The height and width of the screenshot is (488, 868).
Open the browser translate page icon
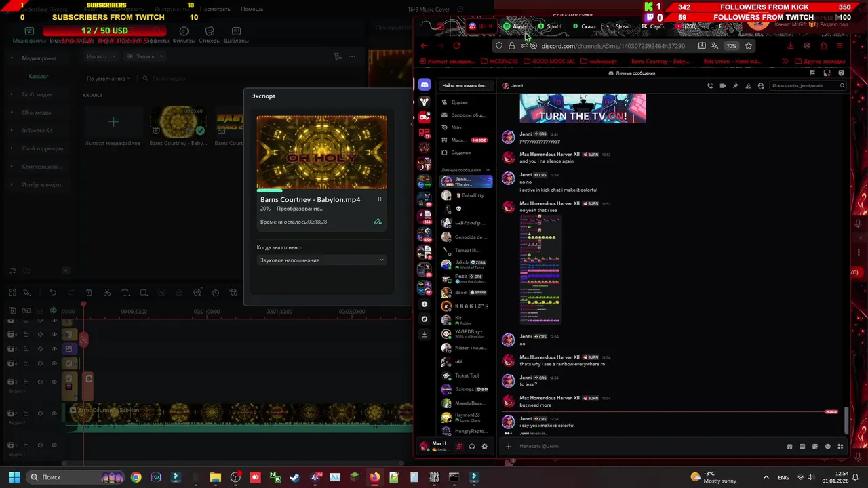[714, 45]
